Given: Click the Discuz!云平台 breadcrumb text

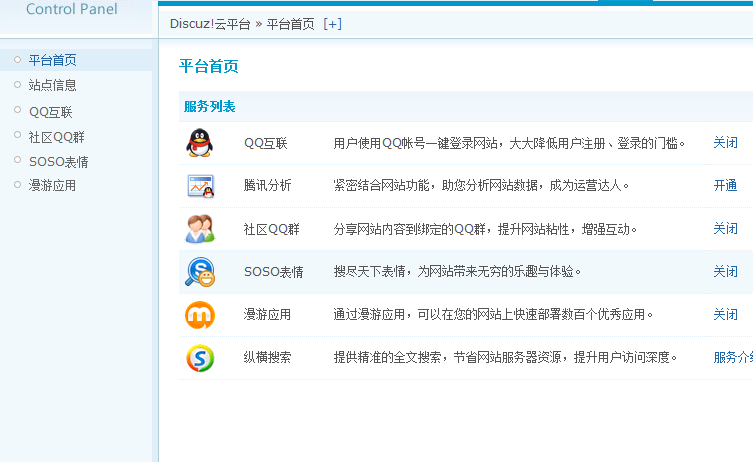Looking at the screenshot, I should pyautogui.click(x=210, y=24).
